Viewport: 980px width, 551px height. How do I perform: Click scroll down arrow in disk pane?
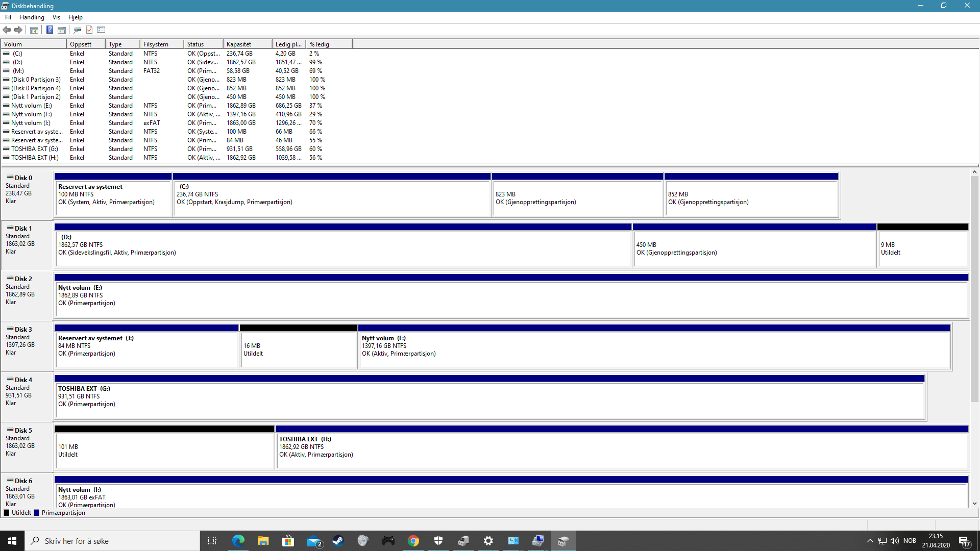tap(974, 504)
